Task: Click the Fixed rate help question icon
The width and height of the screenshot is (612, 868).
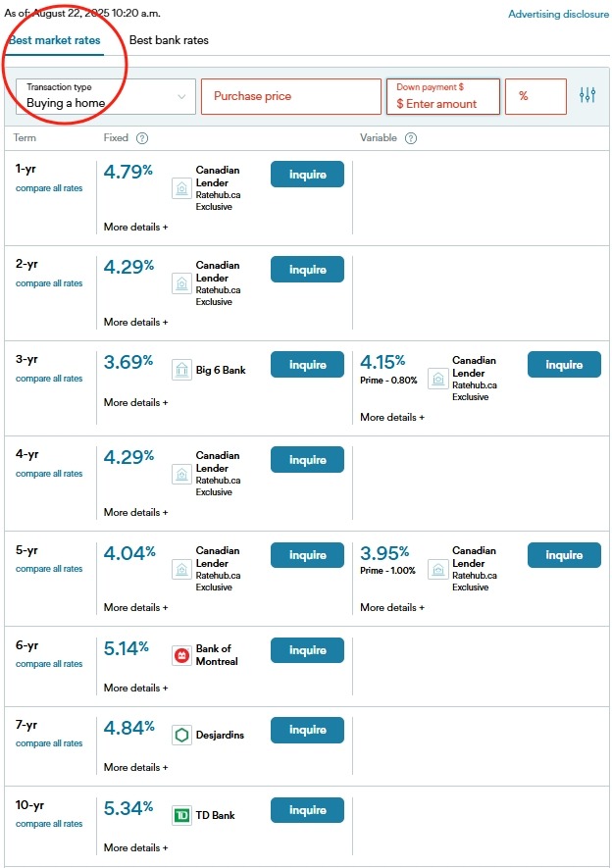Action: pos(142,138)
